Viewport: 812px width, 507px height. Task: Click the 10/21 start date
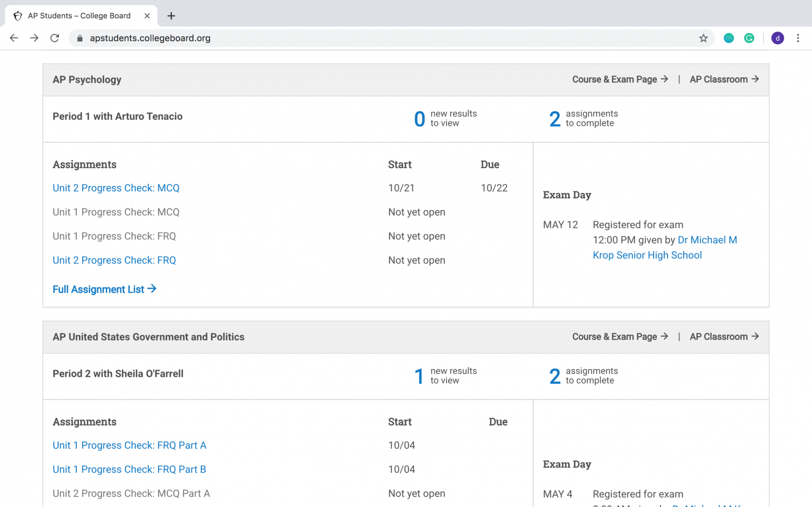401,188
